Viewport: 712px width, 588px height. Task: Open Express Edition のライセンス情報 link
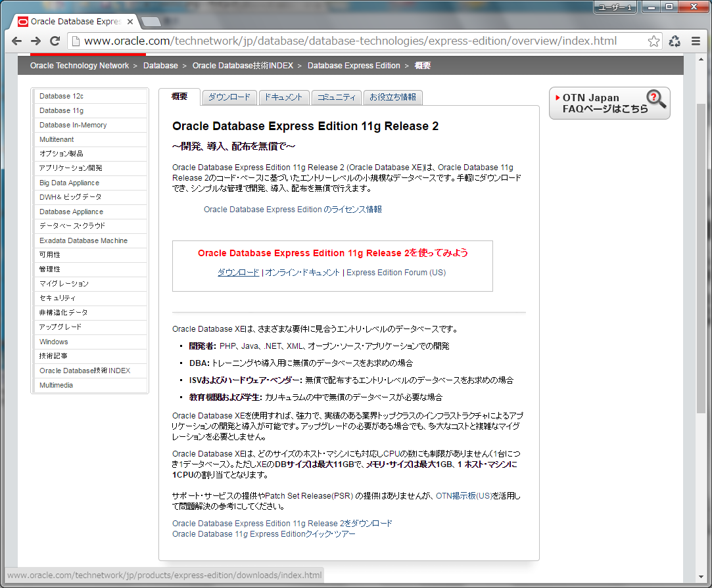click(x=293, y=210)
